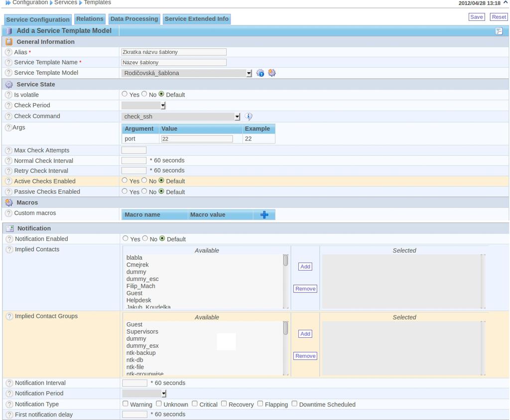The width and height of the screenshot is (510, 420).
Task: Click help icon beside Args
Action: pos(8,128)
